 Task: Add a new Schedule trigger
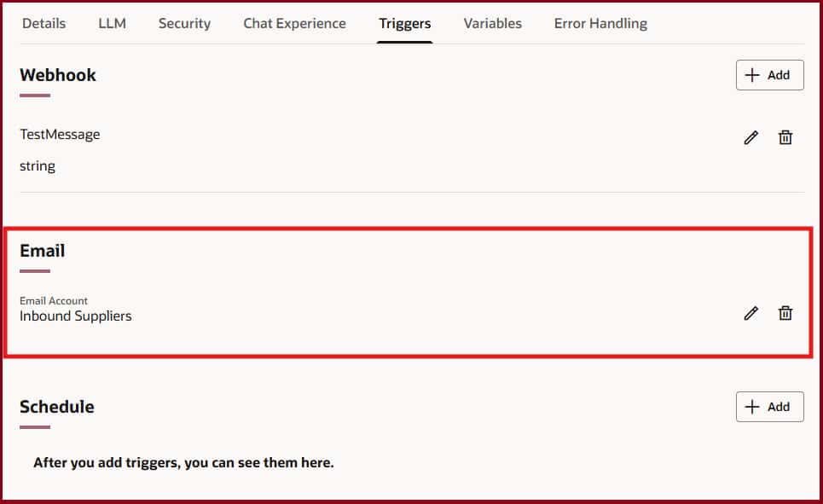[x=769, y=407]
